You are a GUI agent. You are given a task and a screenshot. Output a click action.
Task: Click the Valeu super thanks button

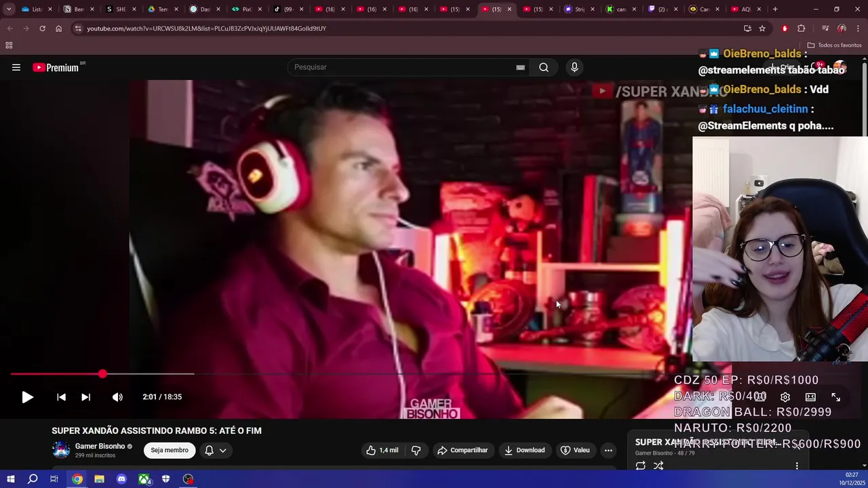[x=575, y=450]
